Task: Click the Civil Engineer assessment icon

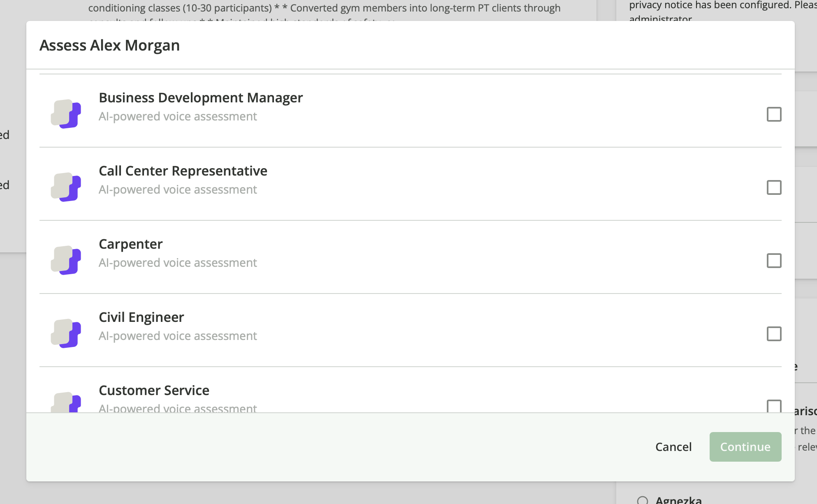Action: [x=66, y=333]
